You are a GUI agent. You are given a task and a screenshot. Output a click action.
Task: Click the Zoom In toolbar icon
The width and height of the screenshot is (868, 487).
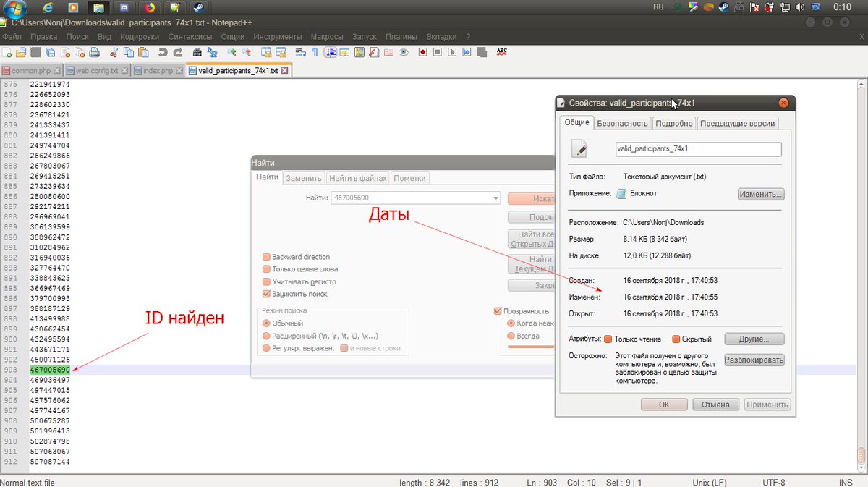tap(232, 52)
